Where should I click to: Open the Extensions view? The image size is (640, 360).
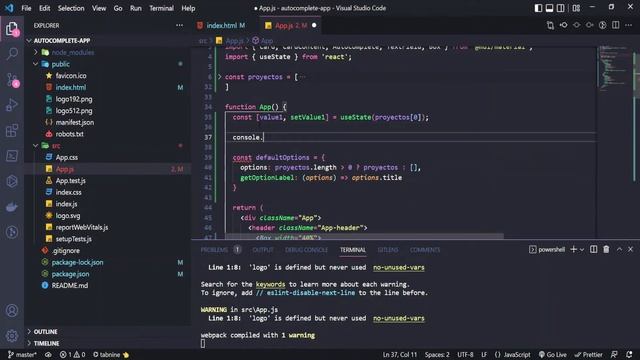coord(12,131)
